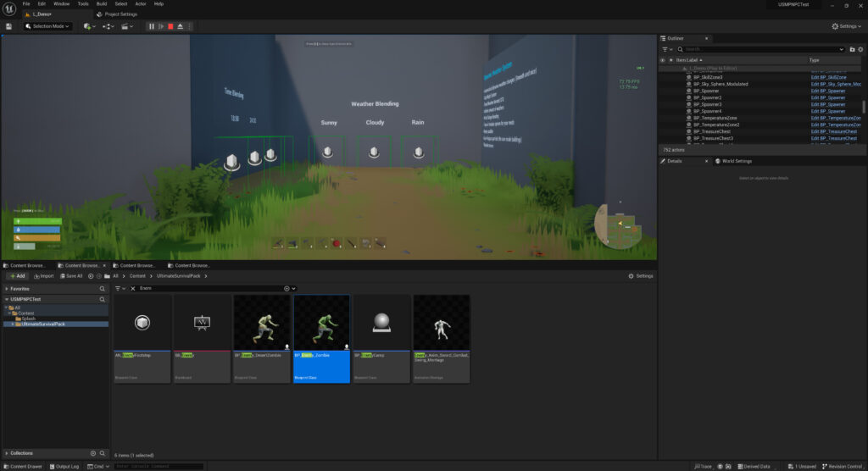Open the Select menu
This screenshot has height=471, width=868.
click(x=120, y=4)
